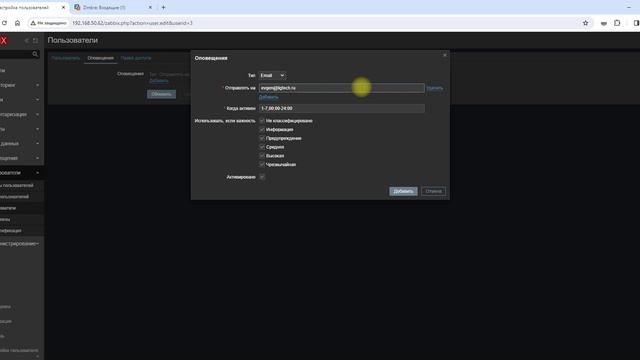Open the 'Пользователь' tab

(x=66, y=58)
